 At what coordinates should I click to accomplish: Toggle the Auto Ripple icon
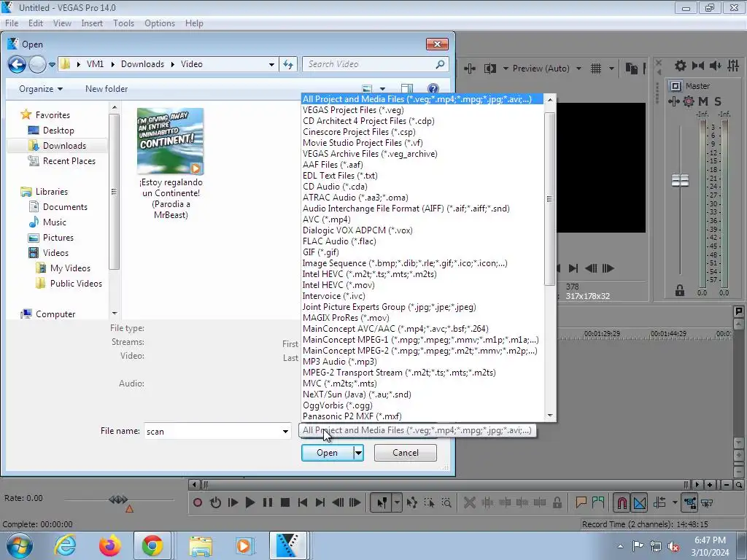659,502
